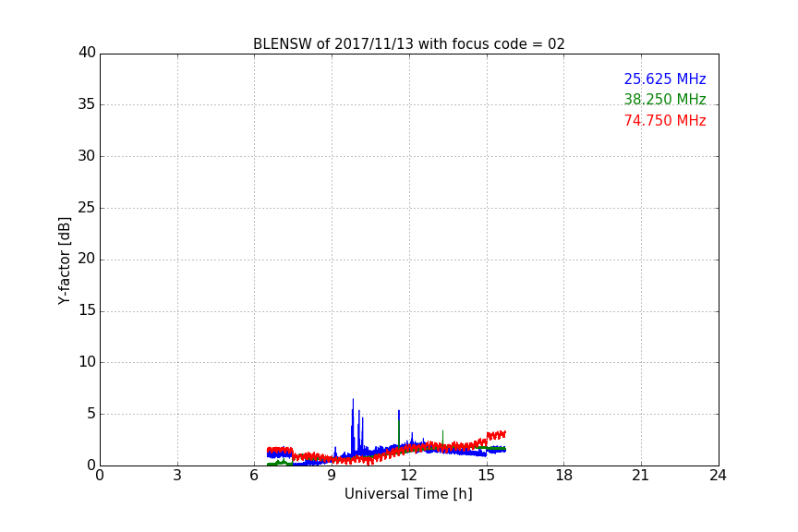798x532 pixels.
Task: Click the x-axis tick label 9
Action: 332,476
